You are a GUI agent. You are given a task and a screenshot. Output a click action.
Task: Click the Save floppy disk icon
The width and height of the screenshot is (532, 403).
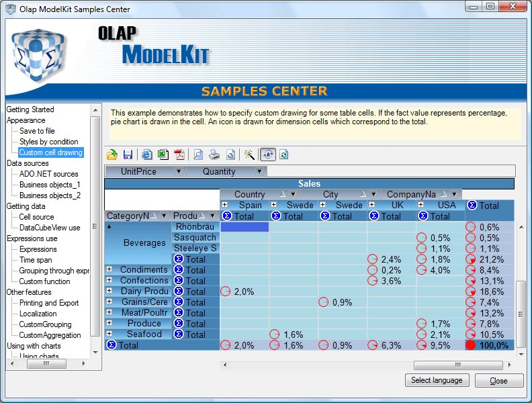(x=128, y=154)
